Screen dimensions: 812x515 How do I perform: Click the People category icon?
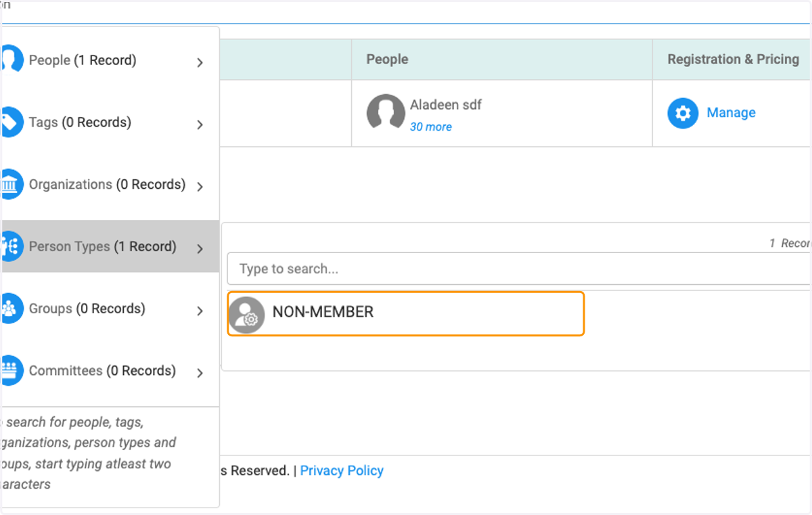12,60
